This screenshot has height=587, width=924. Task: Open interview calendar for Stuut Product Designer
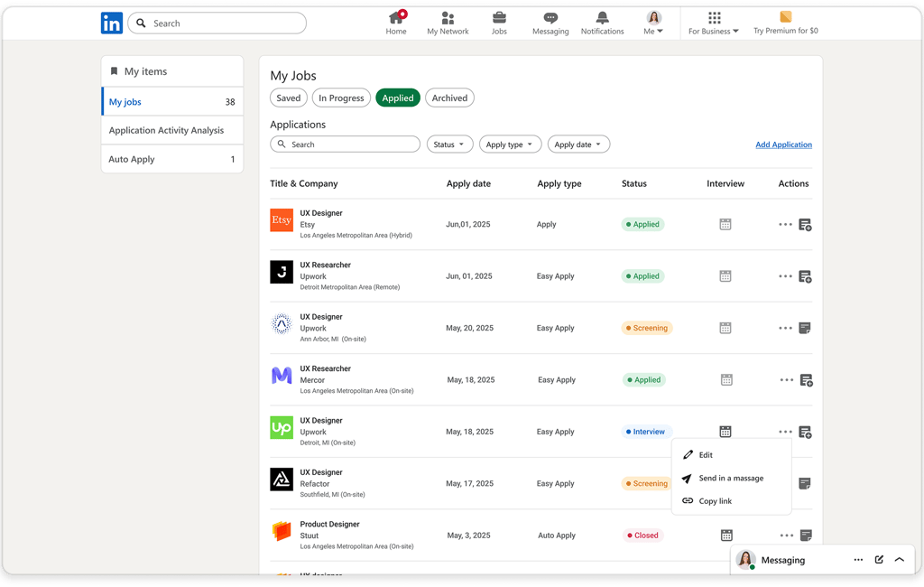point(726,536)
